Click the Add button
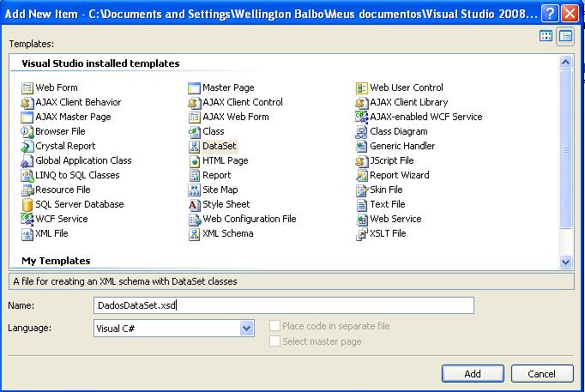The height and width of the screenshot is (392, 585). (x=473, y=374)
